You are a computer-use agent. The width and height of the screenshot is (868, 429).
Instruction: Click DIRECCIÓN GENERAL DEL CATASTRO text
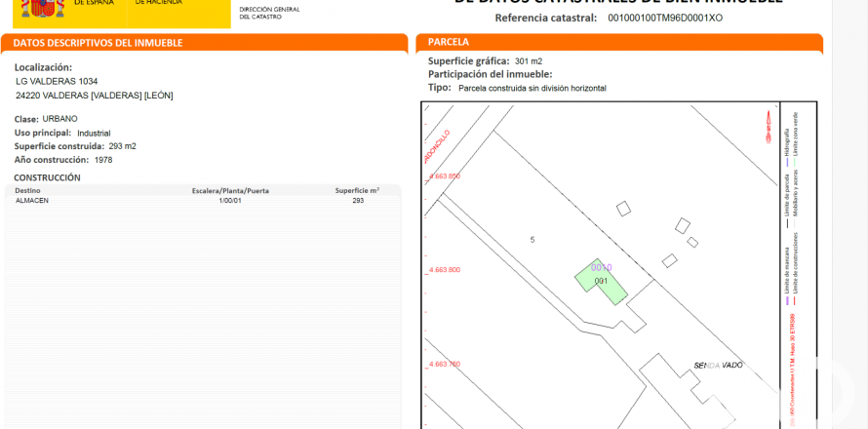point(269,14)
